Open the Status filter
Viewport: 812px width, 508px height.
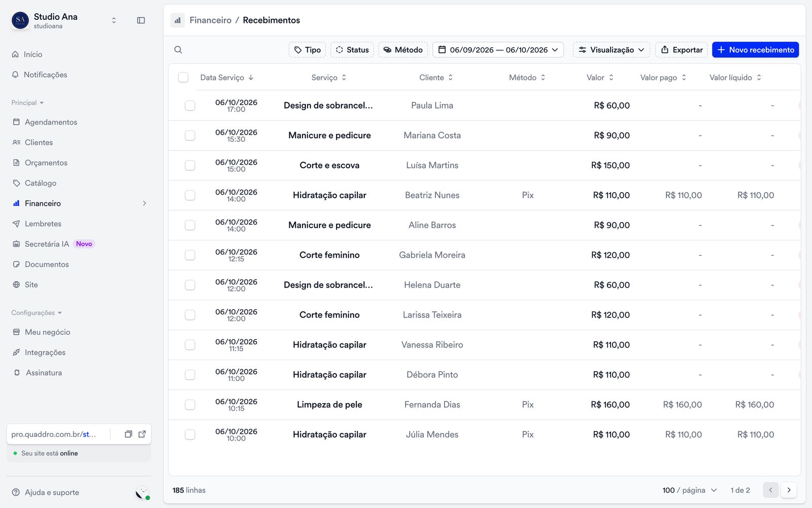pos(352,50)
